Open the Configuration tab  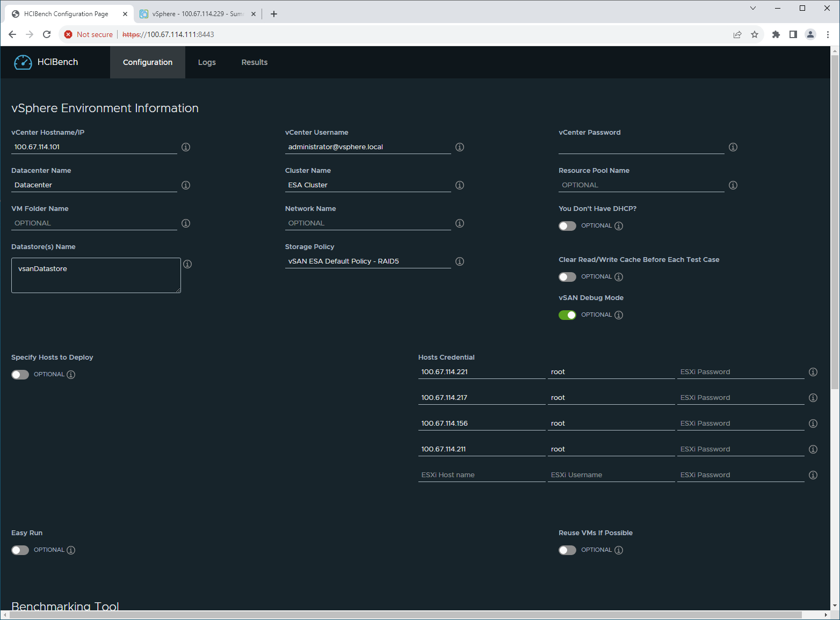(148, 62)
